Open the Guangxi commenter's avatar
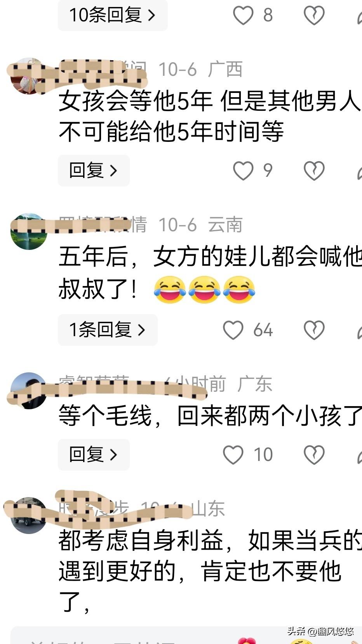The image size is (362, 644). (28, 76)
